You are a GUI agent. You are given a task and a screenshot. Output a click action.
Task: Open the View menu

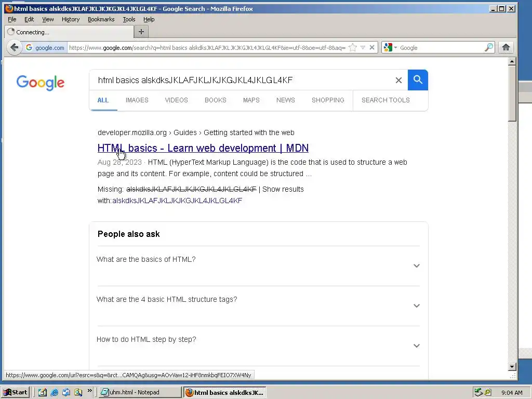click(x=48, y=19)
